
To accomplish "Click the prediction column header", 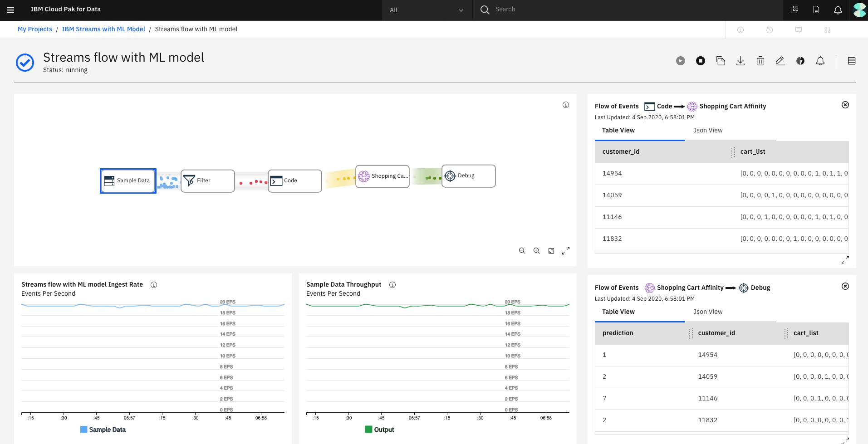I will (618, 333).
